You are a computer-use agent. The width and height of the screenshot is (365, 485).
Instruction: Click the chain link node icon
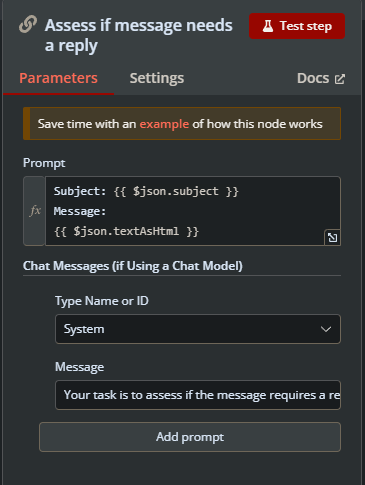(x=28, y=25)
